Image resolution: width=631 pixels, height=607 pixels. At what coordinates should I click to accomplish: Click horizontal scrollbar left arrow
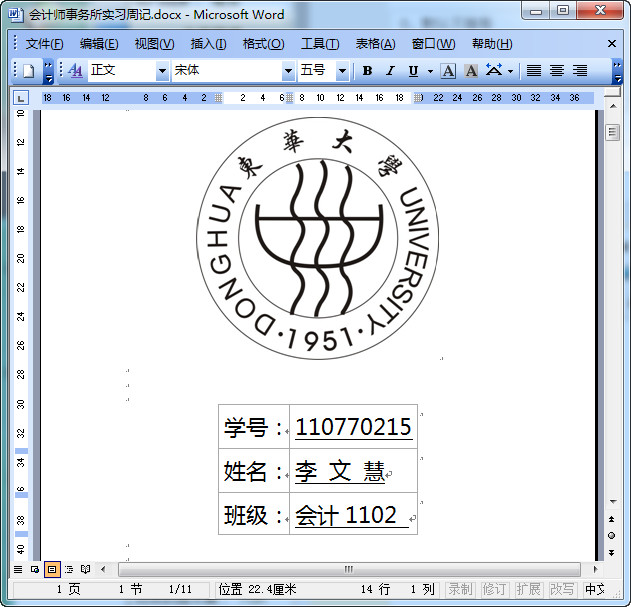coord(103,569)
